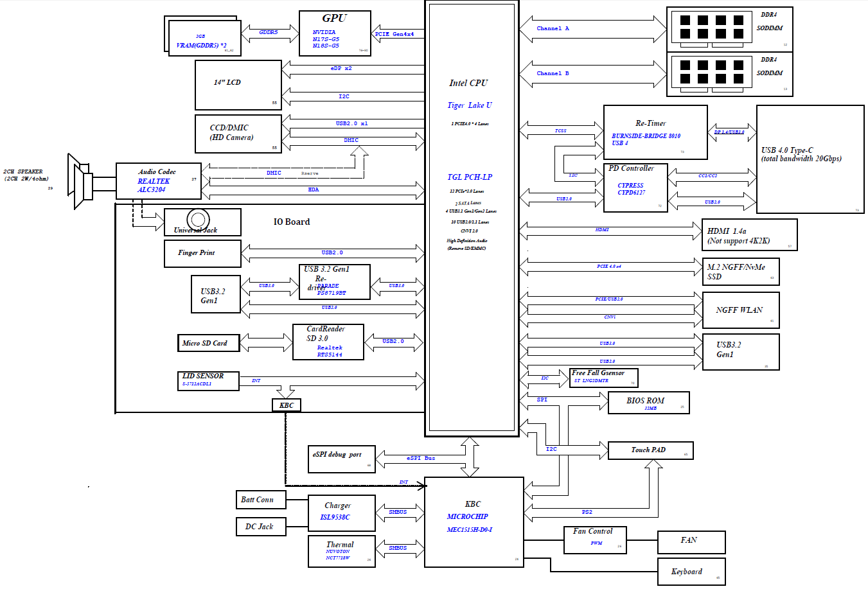The width and height of the screenshot is (868, 589).
Task: Click the Burnside-Bridge Re-Timer block
Action: (x=655, y=132)
